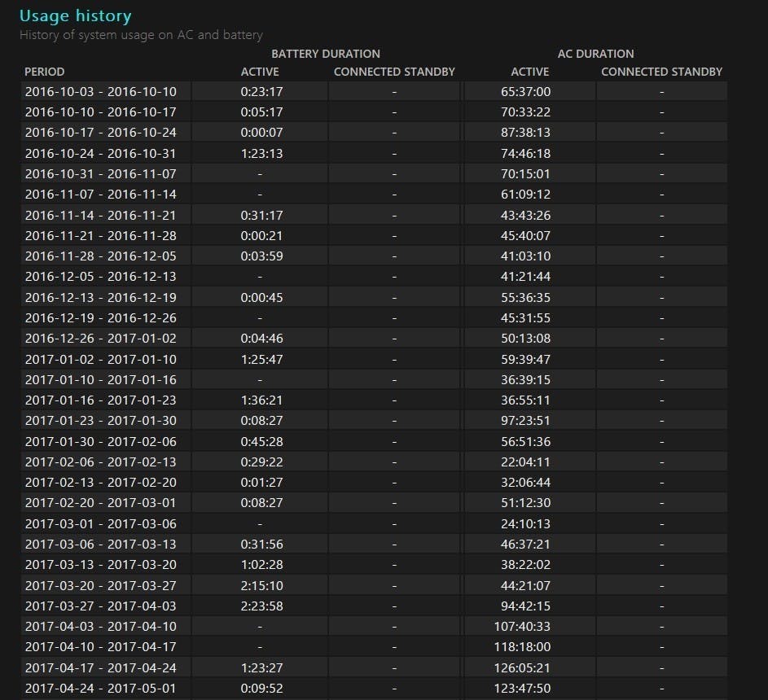Viewport: 768px width, 700px height.
Task: Click battery active value 0:23:17
Action: pyautogui.click(x=260, y=92)
